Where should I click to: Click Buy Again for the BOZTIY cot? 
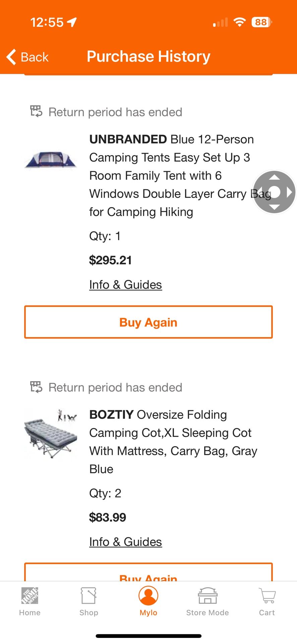tap(148, 574)
